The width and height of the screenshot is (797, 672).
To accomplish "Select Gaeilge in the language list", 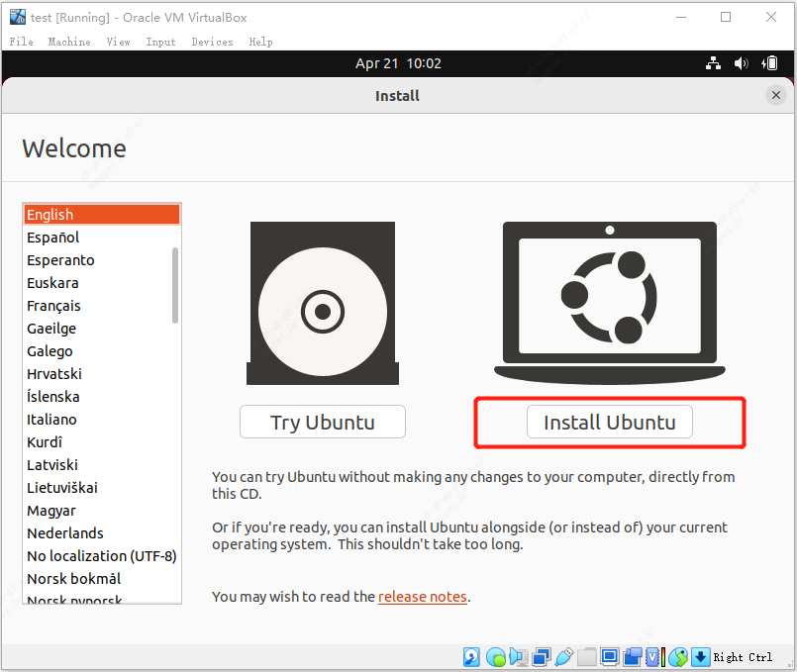I will click(x=102, y=329).
